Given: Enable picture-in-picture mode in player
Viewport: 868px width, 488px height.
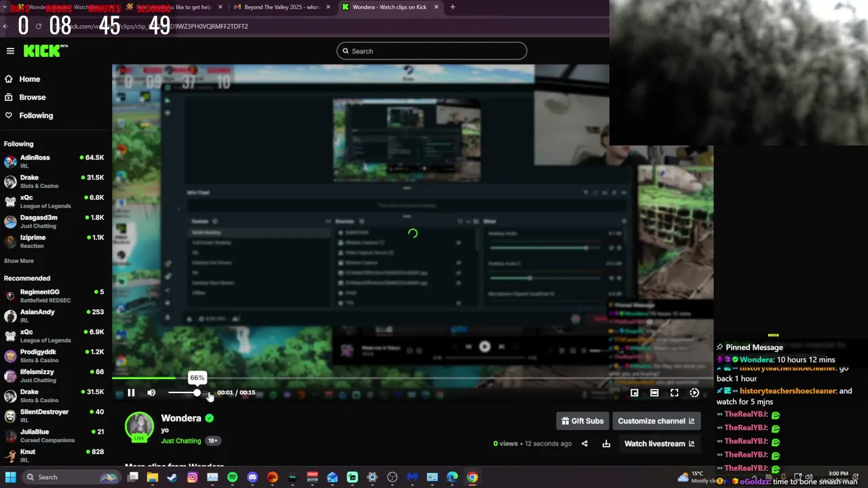Looking at the screenshot, I should coord(634,392).
